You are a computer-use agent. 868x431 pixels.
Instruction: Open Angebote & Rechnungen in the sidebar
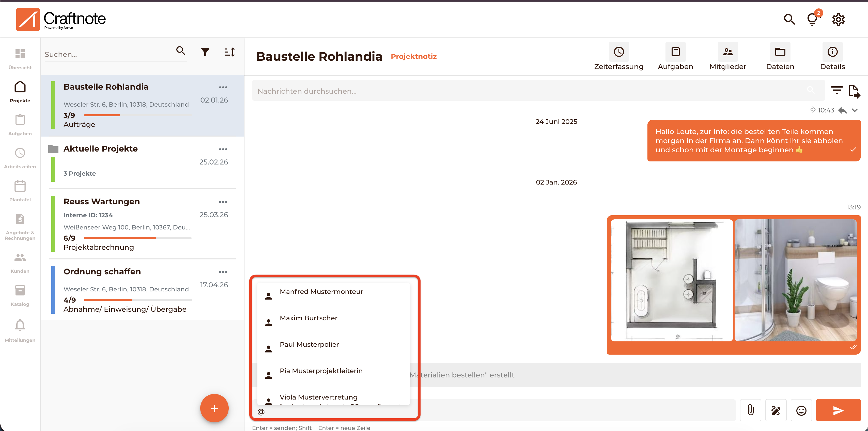[x=20, y=225]
